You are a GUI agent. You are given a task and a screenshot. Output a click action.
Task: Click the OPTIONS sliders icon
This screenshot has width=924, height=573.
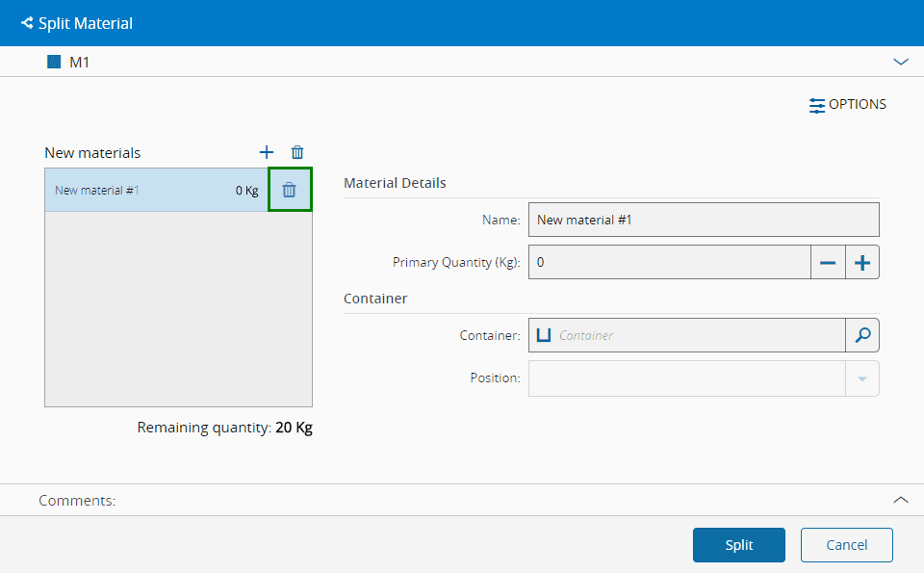click(817, 105)
